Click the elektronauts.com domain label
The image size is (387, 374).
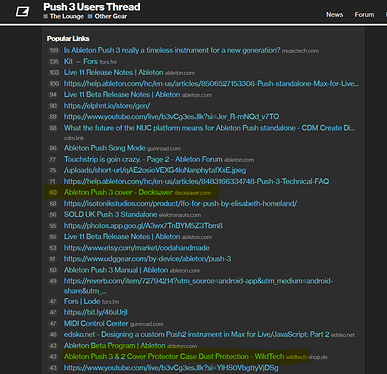point(180,215)
